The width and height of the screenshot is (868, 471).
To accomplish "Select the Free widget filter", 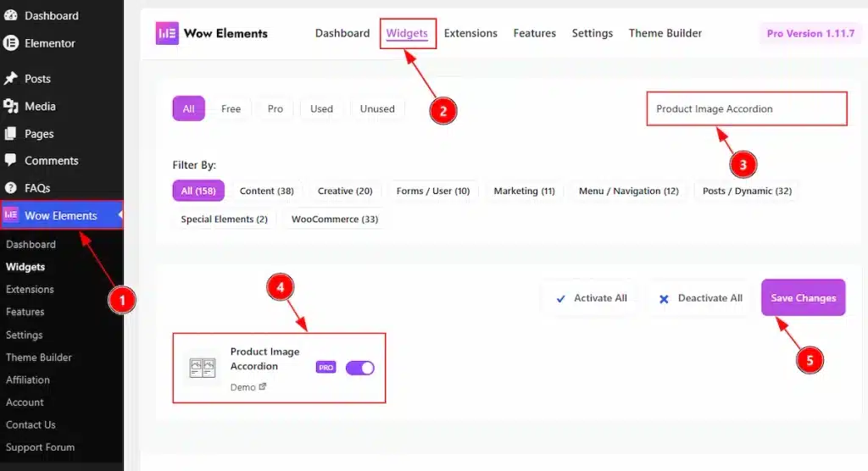I will (231, 108).
